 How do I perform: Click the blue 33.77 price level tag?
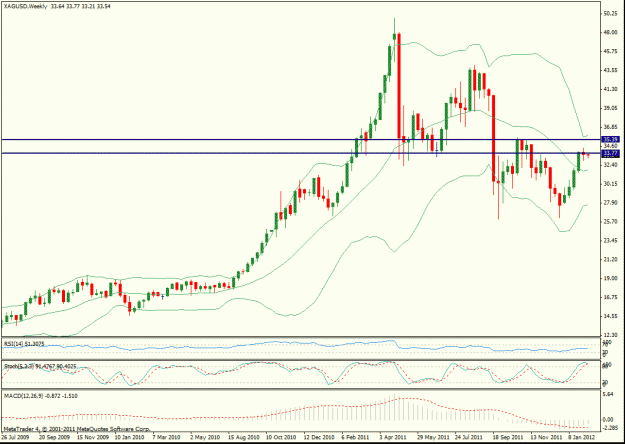[x=611, y=153]
